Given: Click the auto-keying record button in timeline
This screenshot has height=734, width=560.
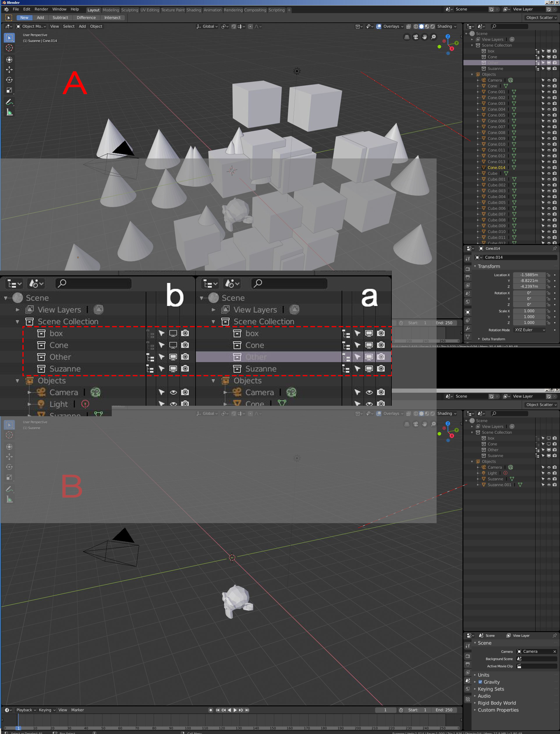Looking at the screenshot, I should [x=210, y=710].
